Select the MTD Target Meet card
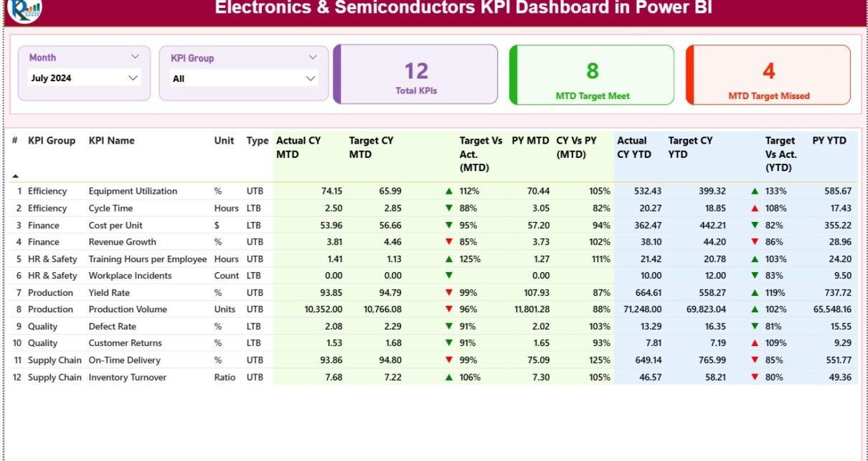Screen dimensions: 868x461 [592, 75]
